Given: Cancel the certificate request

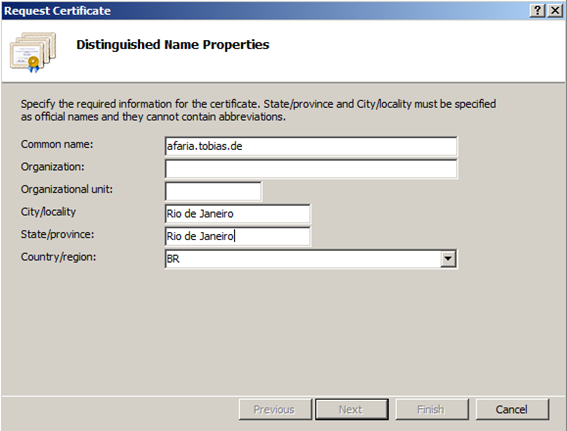Looking at the screenshot, I should [512, 409].
